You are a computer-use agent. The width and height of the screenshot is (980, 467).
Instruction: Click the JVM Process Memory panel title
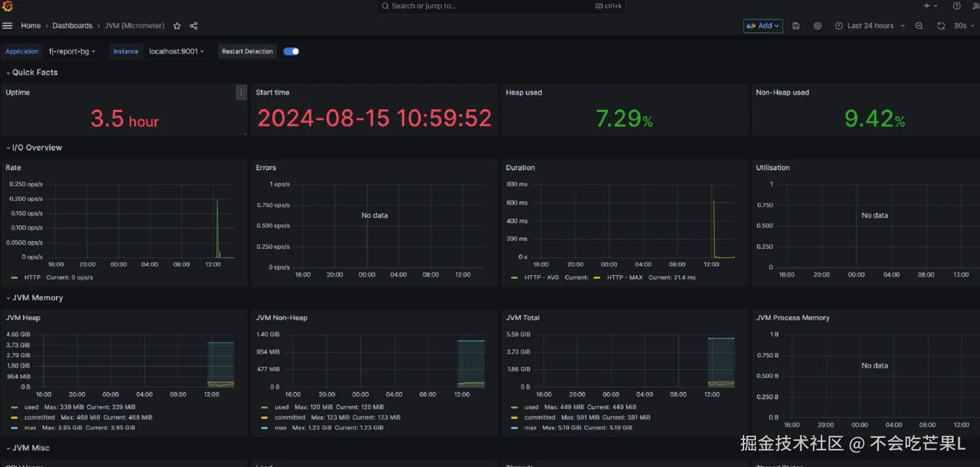[x=793, y=318]
